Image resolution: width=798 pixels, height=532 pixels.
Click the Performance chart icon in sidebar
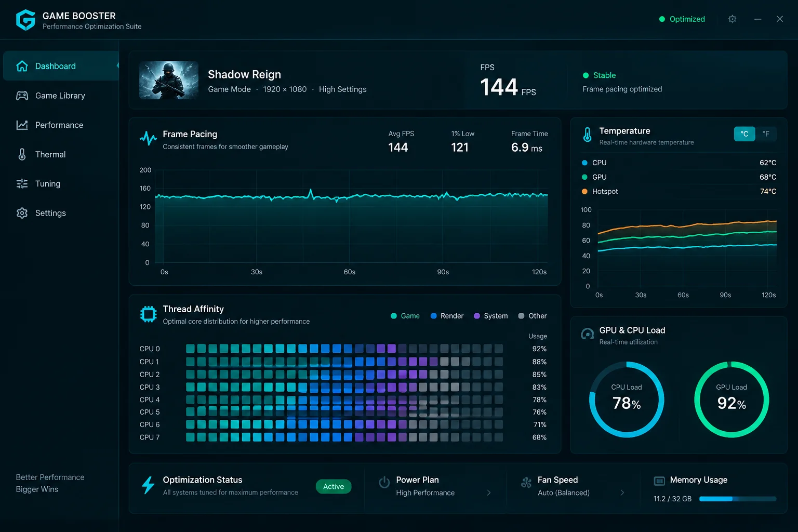(22, 125)
